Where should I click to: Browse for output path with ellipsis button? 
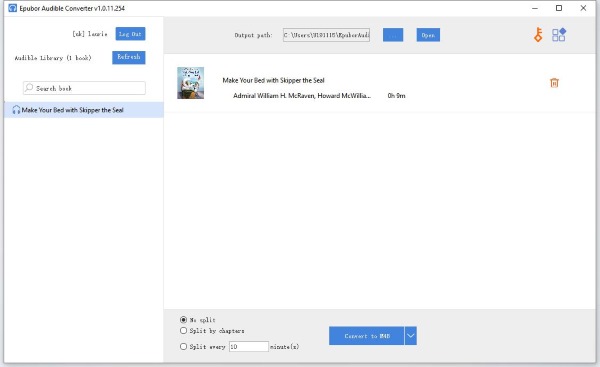tap(393, 35)
